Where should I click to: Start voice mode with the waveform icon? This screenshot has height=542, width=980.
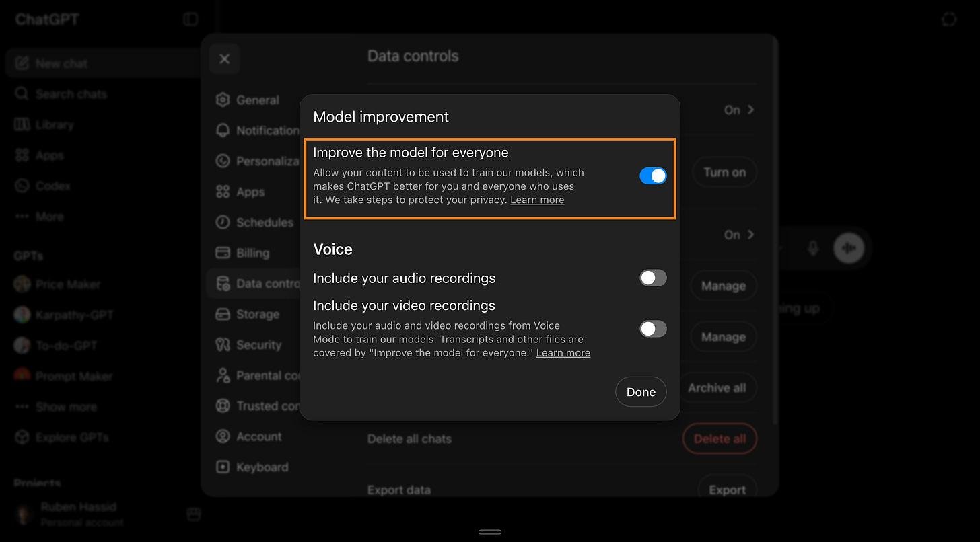[849, 248]
